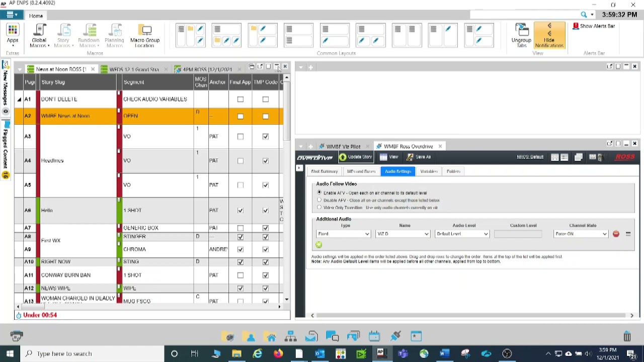This screenshot has height=362, width=644.
Task: Open the Name dropdown showing VIZ D
Action: (403, 234)
